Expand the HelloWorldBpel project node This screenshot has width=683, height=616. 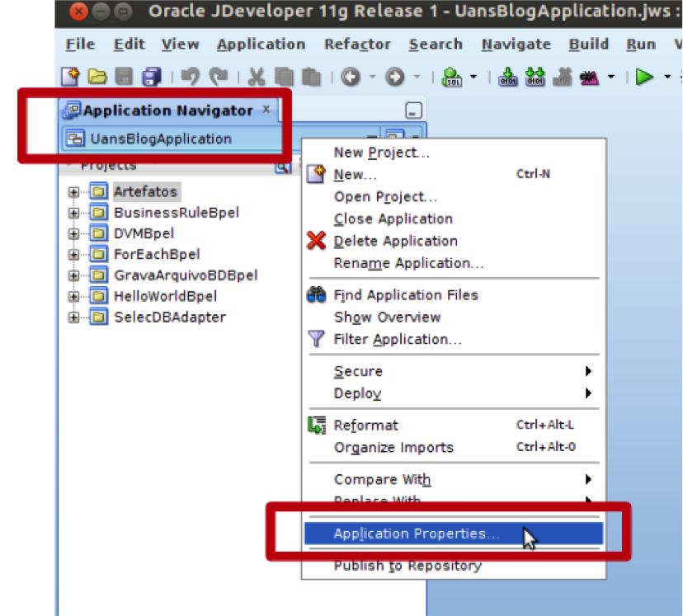[73, 297]
